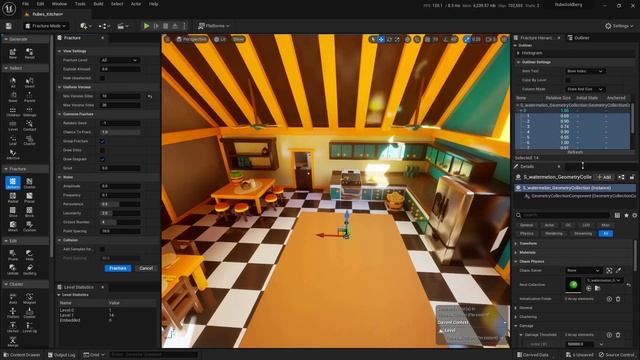
Task: Click the Save icon in main toolbar
Action: click(x=9, y=26)
